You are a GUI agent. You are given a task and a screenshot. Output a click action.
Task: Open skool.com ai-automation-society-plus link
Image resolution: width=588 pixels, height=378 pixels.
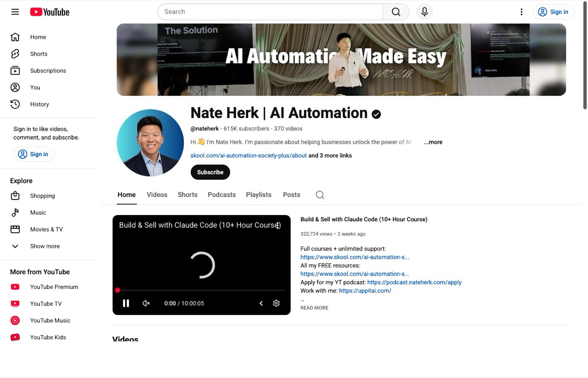(249, 156)
